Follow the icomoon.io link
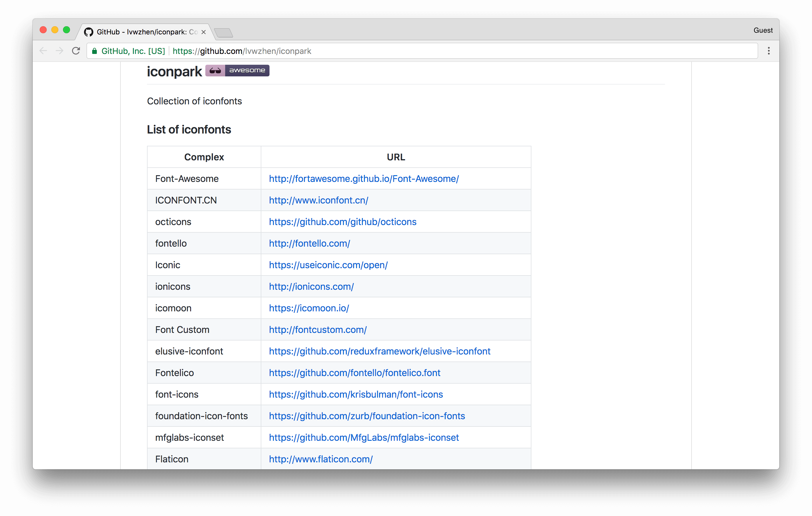The width and height of the screenshot is (812, 516). coord(309,308)
